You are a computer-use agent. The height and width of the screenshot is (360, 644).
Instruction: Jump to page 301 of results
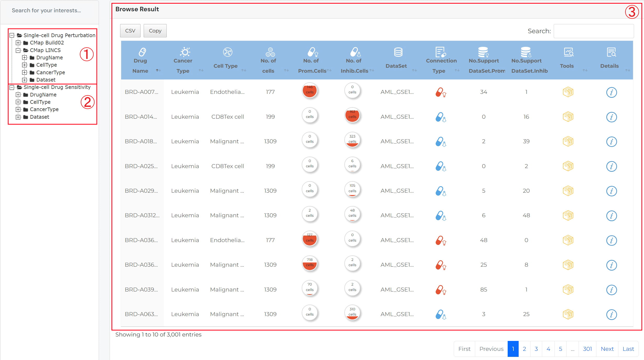pyautogui.click(x=587, y=349)
